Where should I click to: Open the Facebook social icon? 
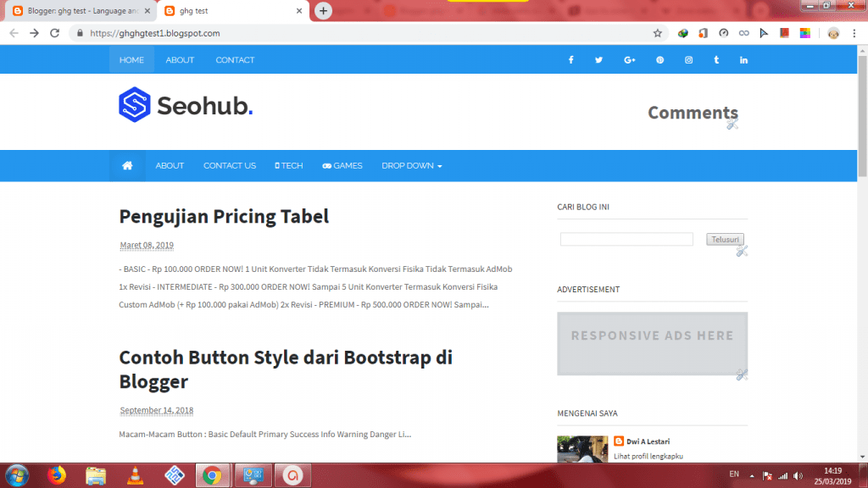pos(570,60)
